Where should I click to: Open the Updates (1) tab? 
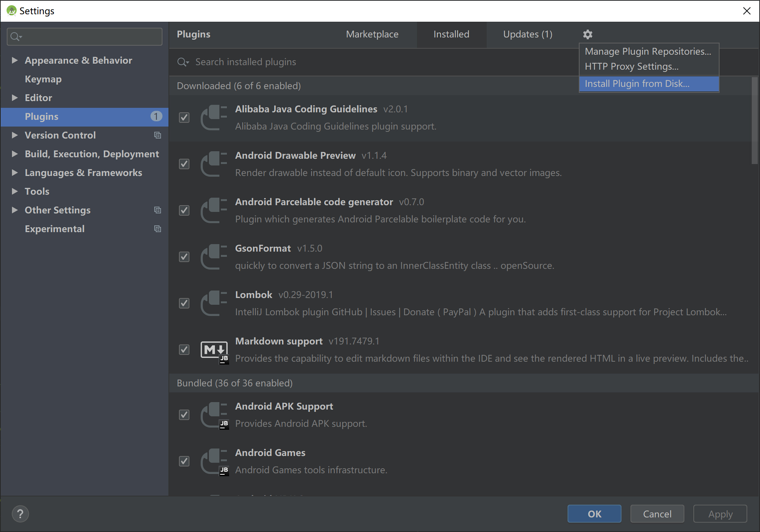(528, 34)
